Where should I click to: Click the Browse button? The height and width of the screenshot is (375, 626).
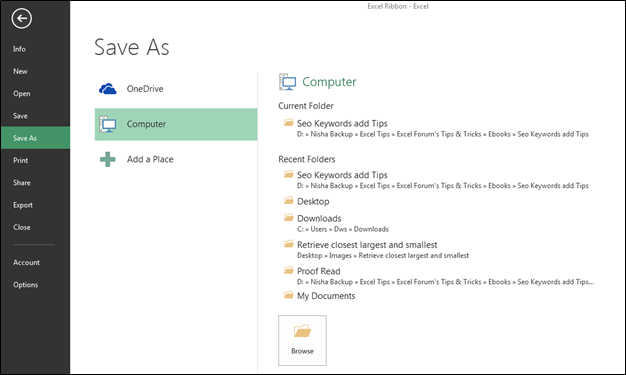(302, 340)
